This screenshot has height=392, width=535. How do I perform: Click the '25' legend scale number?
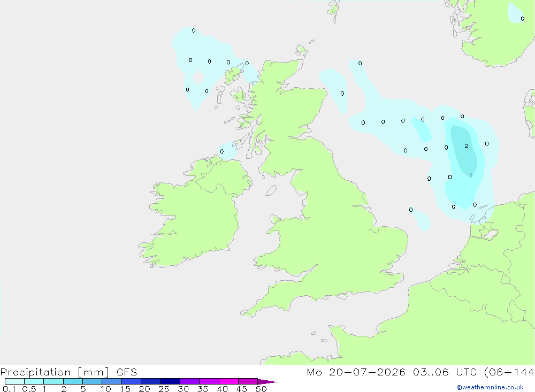(x=164, y=389)
